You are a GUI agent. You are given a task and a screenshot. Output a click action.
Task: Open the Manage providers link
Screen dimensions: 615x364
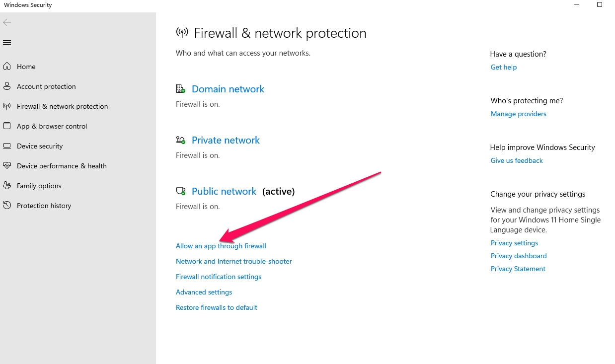[x=519, y=114]
